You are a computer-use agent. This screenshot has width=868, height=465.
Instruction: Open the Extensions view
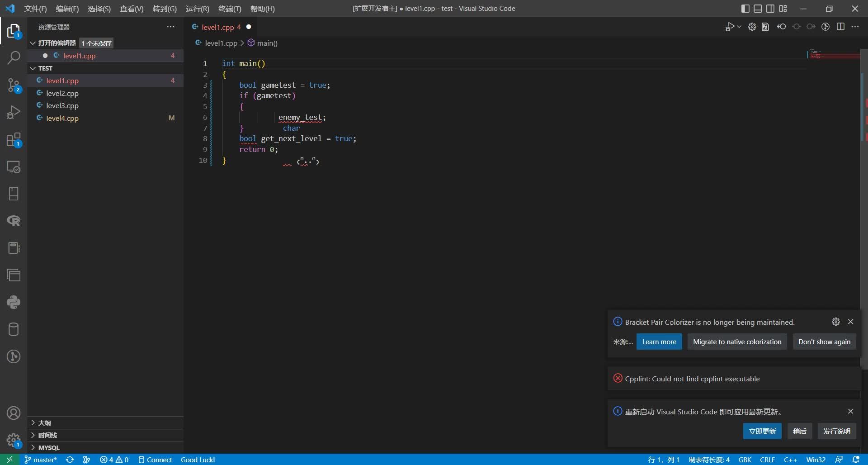pyautogui.click(x=14, y=139)
